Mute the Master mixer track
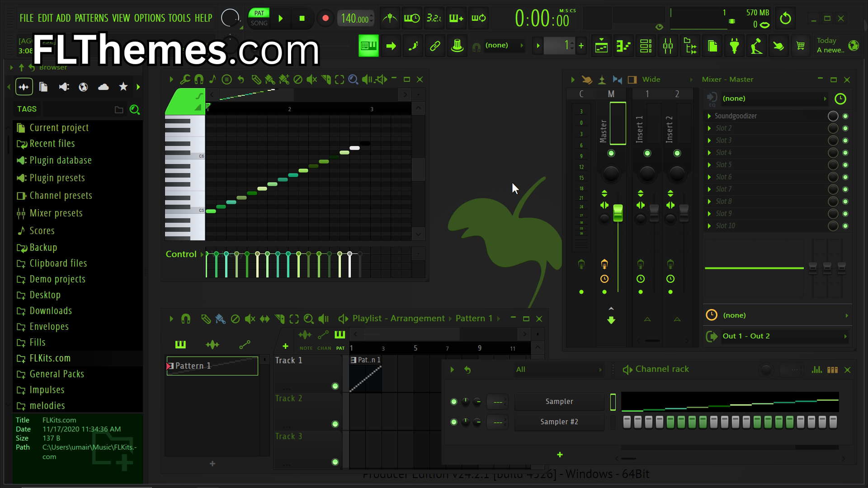Image resolution: width=868 pixels, height=488 pixels. click(611, 153)
